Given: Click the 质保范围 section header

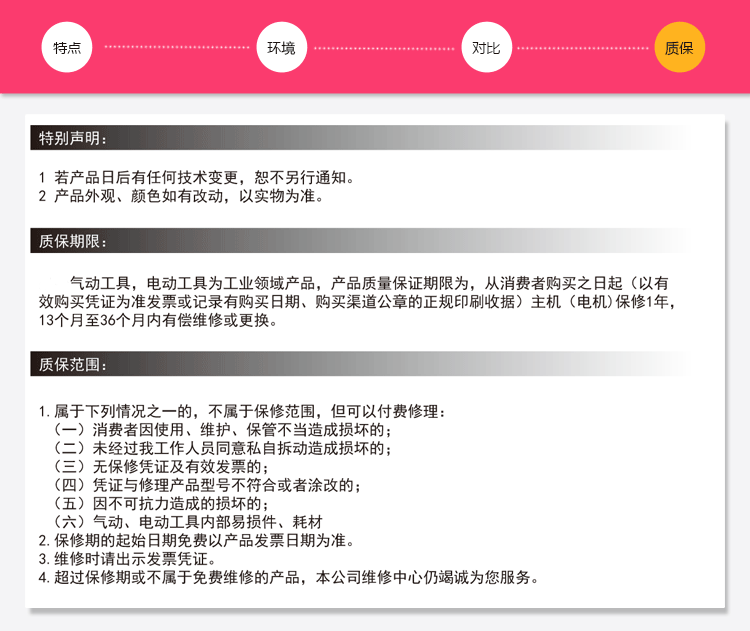Looking at the screenshot, I should 361,364.
